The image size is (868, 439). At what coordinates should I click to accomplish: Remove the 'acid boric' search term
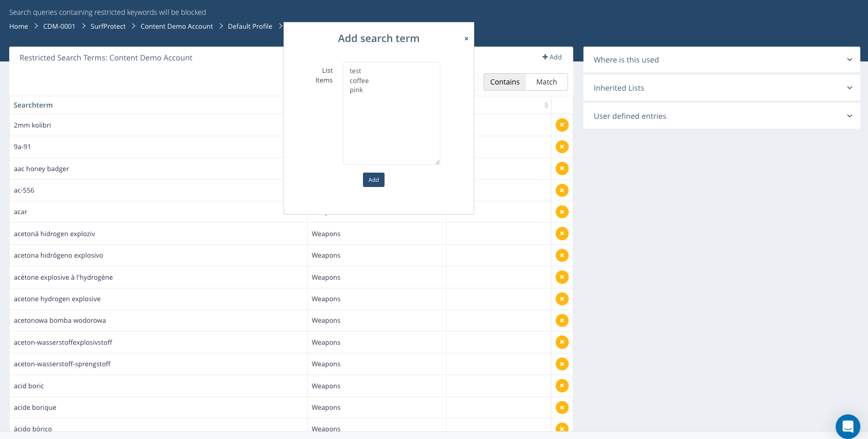(x=562, y=386)
